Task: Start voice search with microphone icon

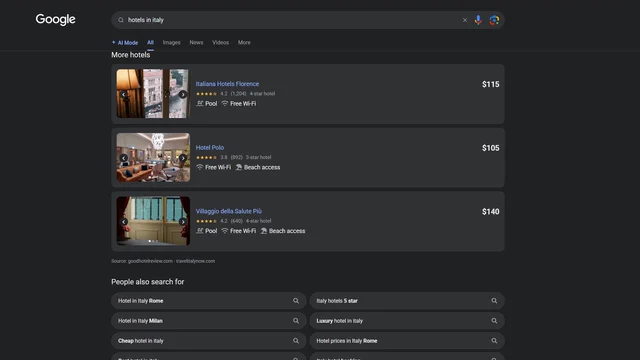Action: (x=478, y=20)
